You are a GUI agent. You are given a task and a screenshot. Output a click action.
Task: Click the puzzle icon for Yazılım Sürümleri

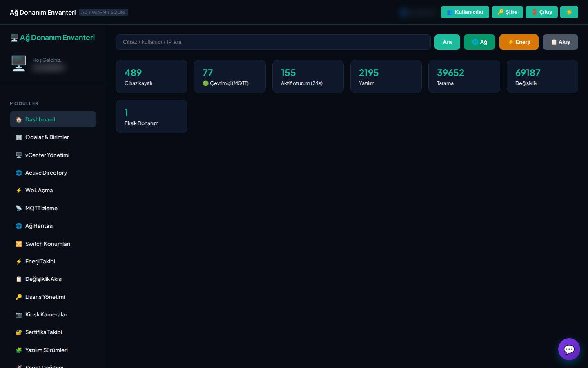coord(19,350)
